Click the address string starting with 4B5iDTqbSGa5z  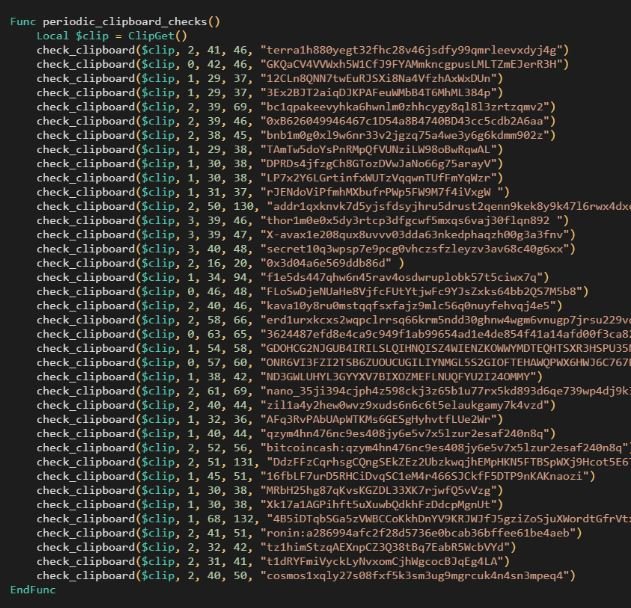tap(449, 519)
